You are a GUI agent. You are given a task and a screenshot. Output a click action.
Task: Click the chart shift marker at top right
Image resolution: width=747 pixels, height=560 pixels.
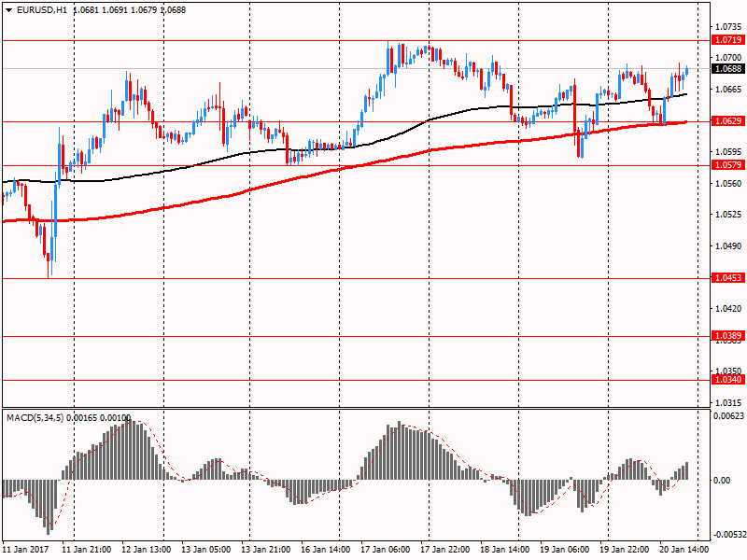701,8
